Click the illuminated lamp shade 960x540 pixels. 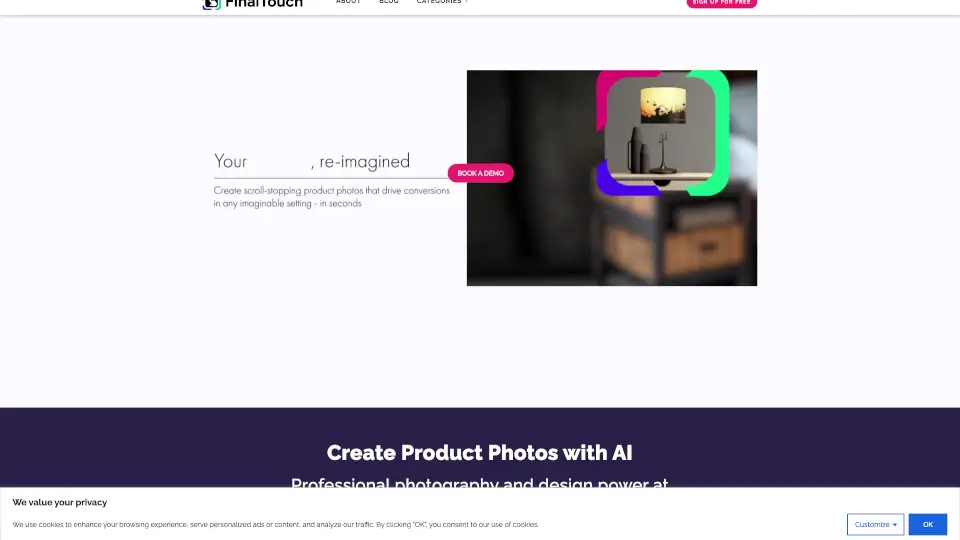[x=663, y=105]
